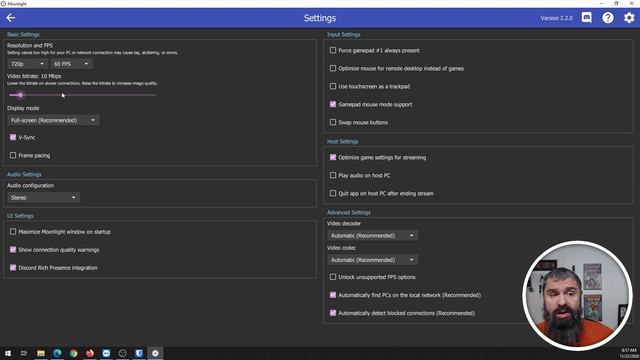Toggle Automatically find PCs on local network
The height and width of the screenshot is (360, 640).
point(333,295)
